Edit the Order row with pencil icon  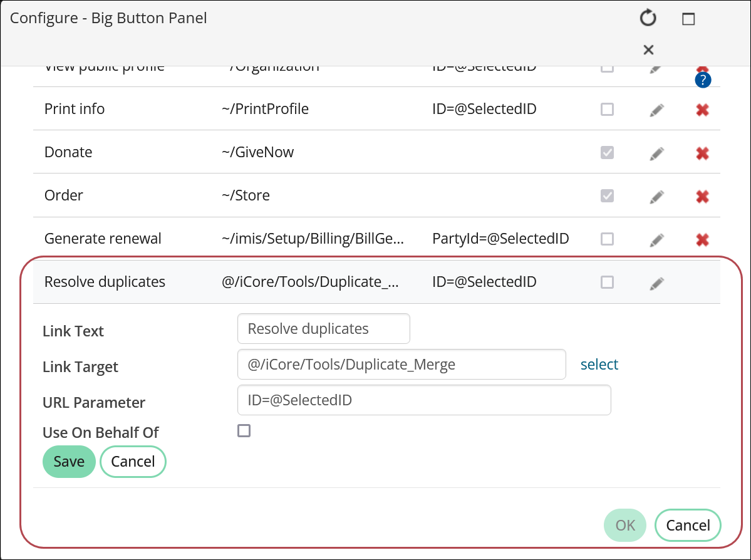(656, 197)
